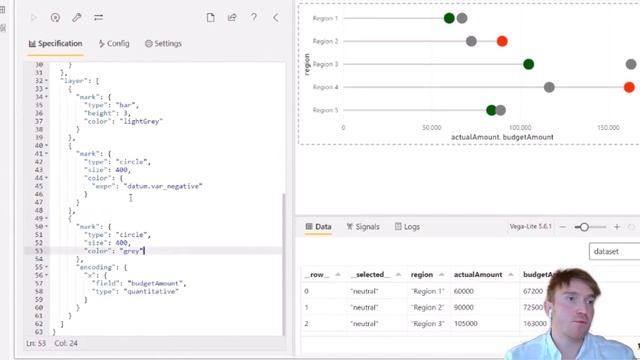Image resolution: width=640 pixels, height=360 pixels.
Task: Collapse the code fold arrow on line 33
Action: tap(46, 89)
